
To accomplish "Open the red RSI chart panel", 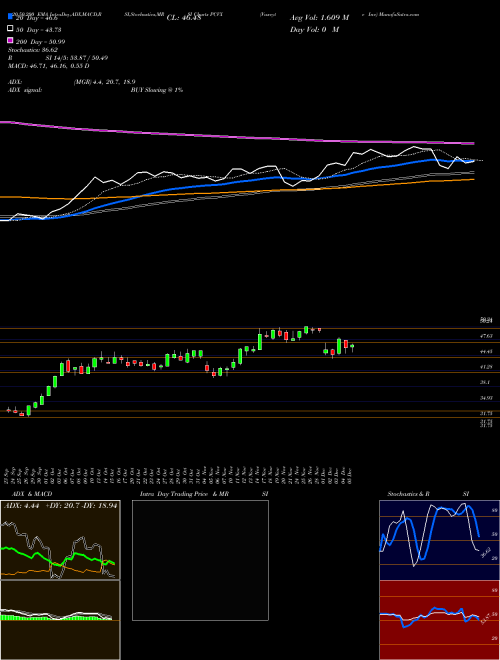I will 439,620.
